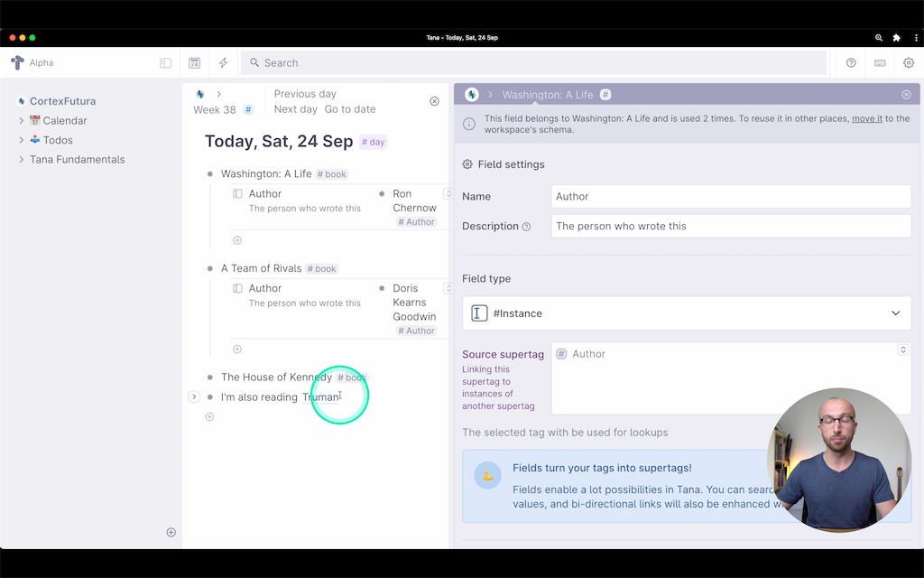
Task: Click the move it link
Action: click(x=867, y=118)
